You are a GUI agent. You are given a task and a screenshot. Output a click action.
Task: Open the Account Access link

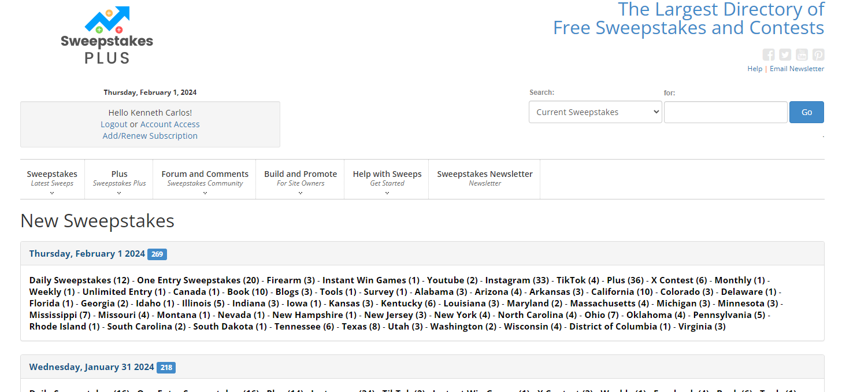coord(170,124)
